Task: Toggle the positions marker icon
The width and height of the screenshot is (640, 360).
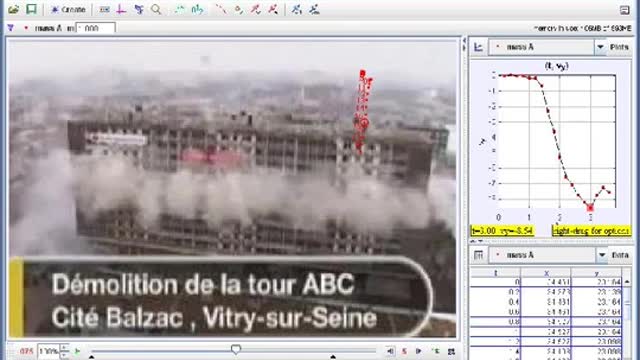Action: (x=238, y=9)
